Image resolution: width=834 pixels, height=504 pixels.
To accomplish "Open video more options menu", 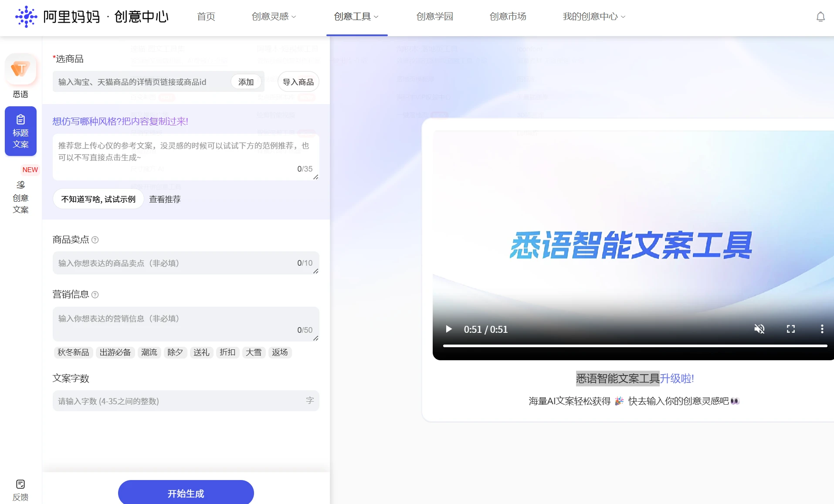I will coord(822,329).
